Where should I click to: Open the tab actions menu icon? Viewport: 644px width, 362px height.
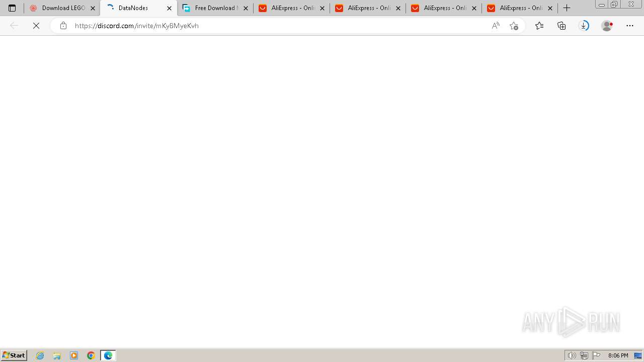point(12,8)
